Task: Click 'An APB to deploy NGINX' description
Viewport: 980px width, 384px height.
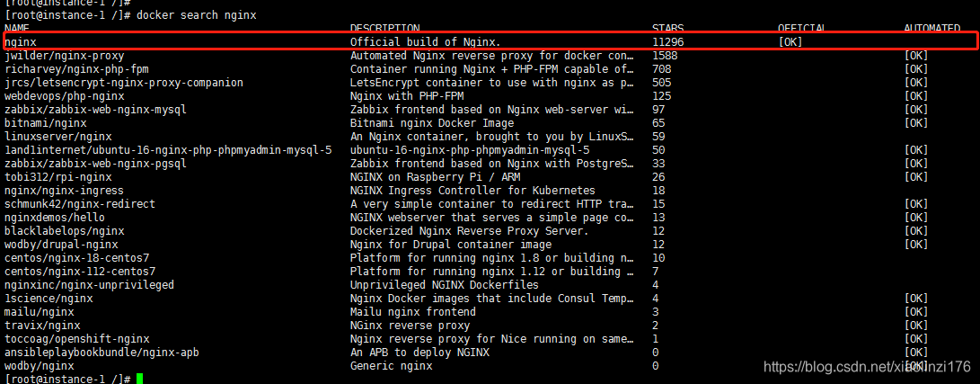Action: [419, 353]
